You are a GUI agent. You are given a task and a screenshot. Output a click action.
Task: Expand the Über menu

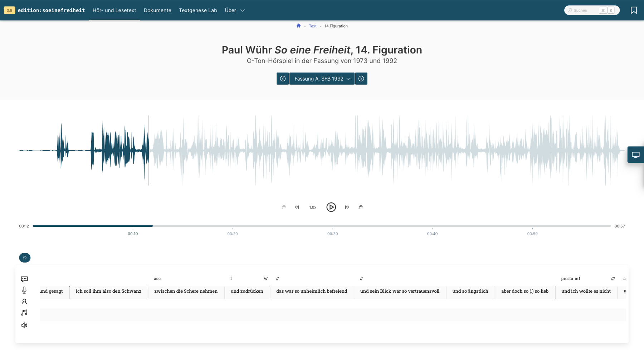click(x=235, y=10)
